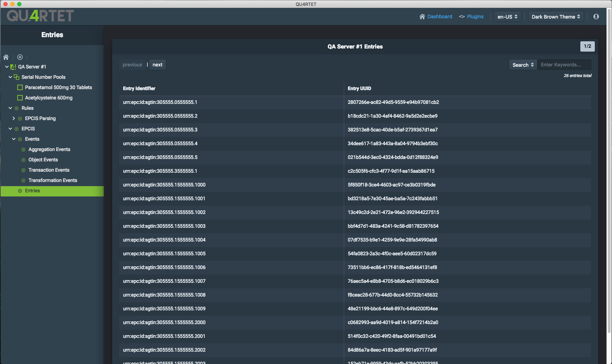Click the Transformation Events circle icon

[x=23, y=180]
